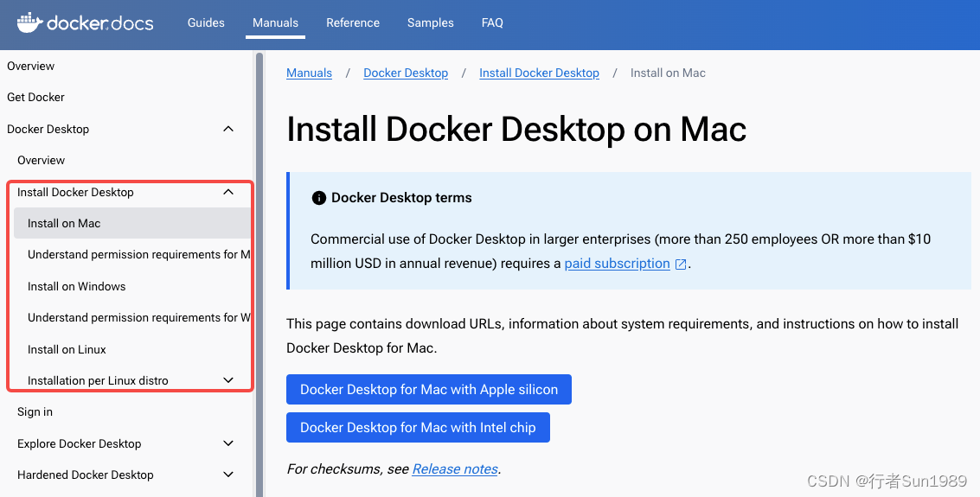
Task: Click the info icon beside Docker Desktop terms
Action: pyautogui.click(x=319, y=198)
